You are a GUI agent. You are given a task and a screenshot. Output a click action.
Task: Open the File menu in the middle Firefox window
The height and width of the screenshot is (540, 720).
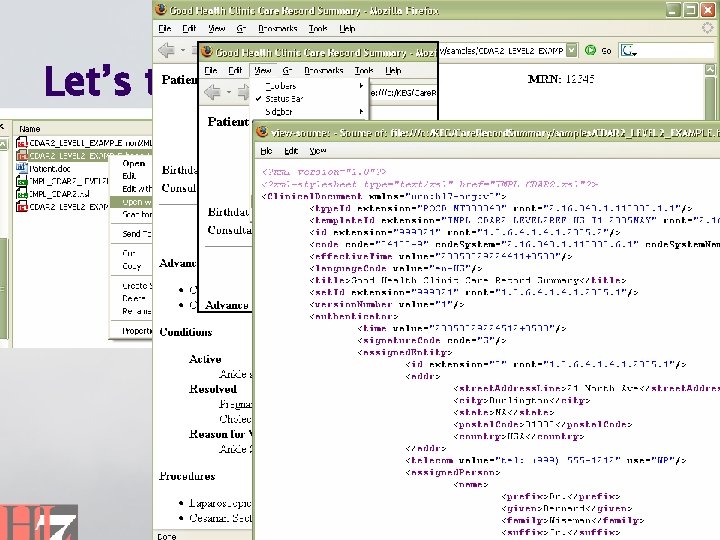point(211,71)
